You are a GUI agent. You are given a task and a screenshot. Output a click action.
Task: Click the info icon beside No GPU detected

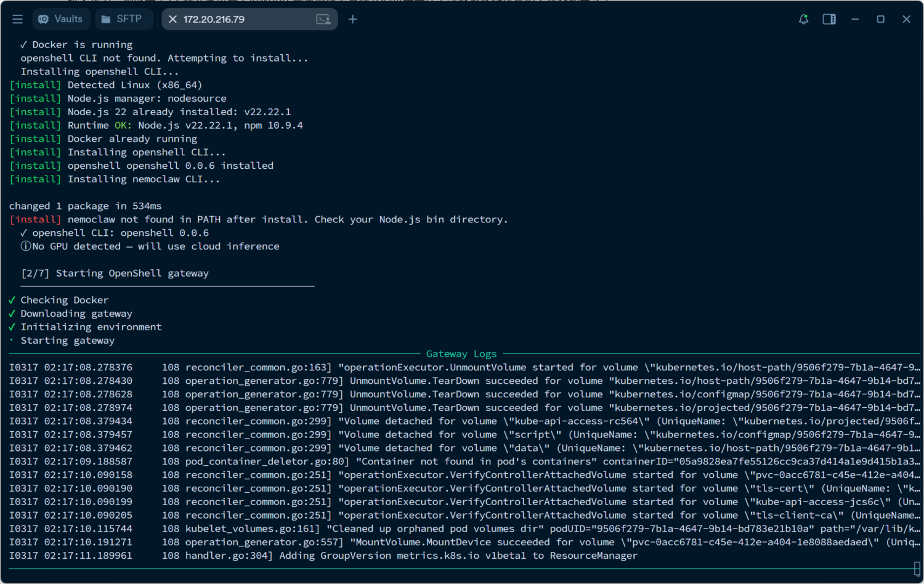(x=25, y=246)
